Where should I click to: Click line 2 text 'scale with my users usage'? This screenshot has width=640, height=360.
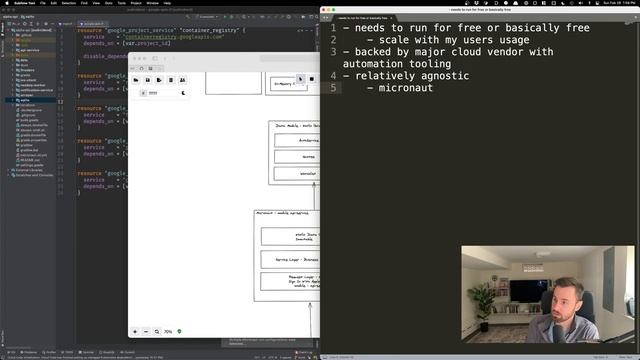(x=454, y=40)
